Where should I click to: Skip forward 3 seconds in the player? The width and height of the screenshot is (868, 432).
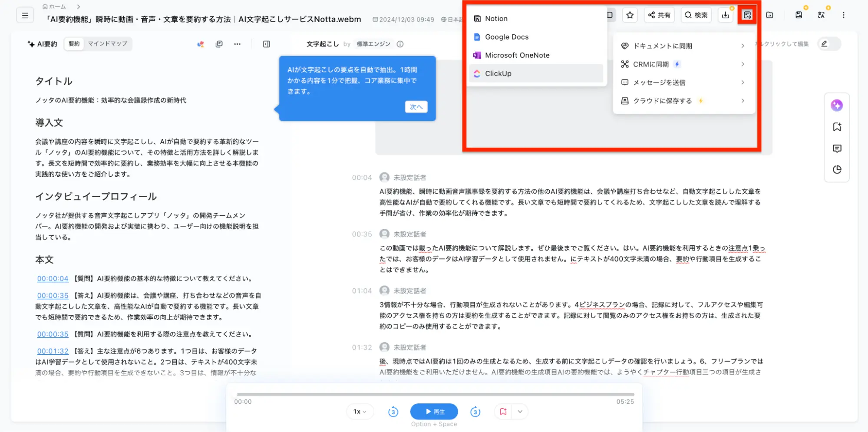(x=475, y=412)
